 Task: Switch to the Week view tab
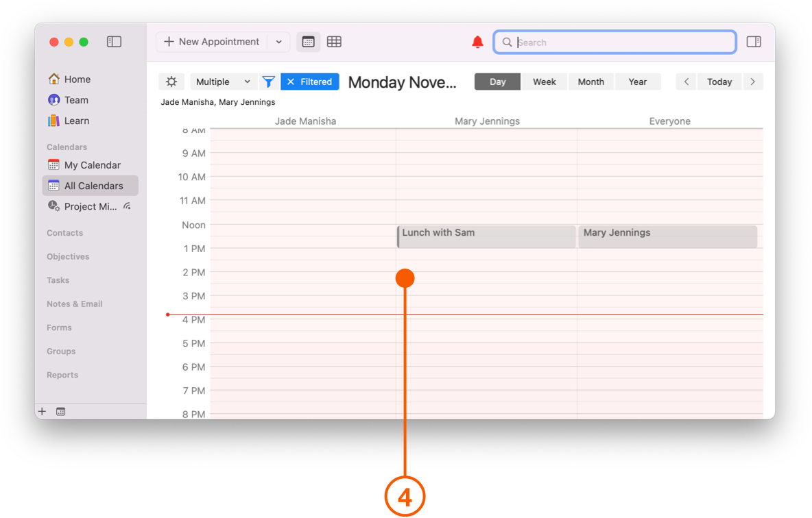pos(544,81)
